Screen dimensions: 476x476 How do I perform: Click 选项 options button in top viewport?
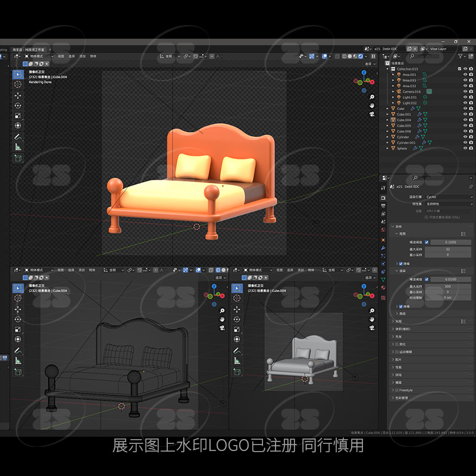(370, 64)
